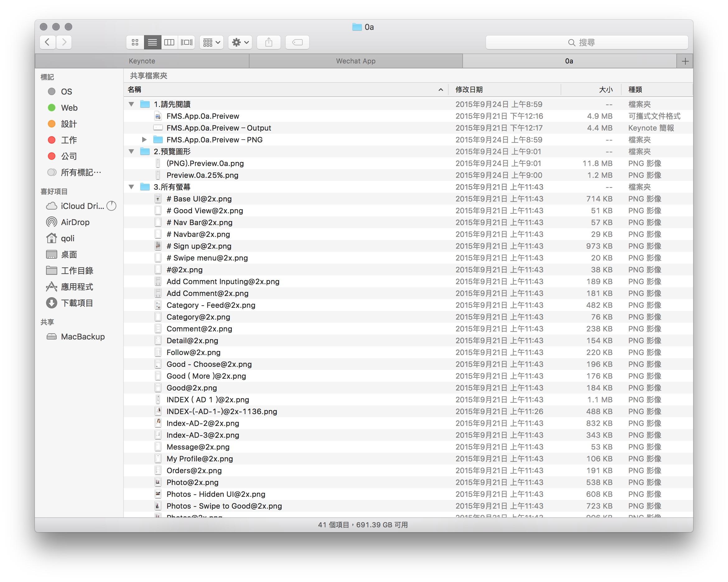Screen dimensions: 728x582
Task: Sort by the 修改日期 column header
Action: (469, 90)
